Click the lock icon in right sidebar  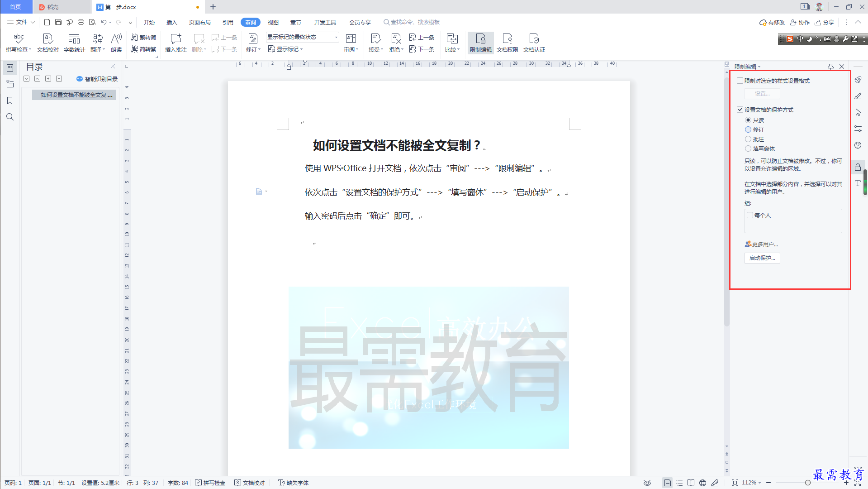(x=858, y=167)
